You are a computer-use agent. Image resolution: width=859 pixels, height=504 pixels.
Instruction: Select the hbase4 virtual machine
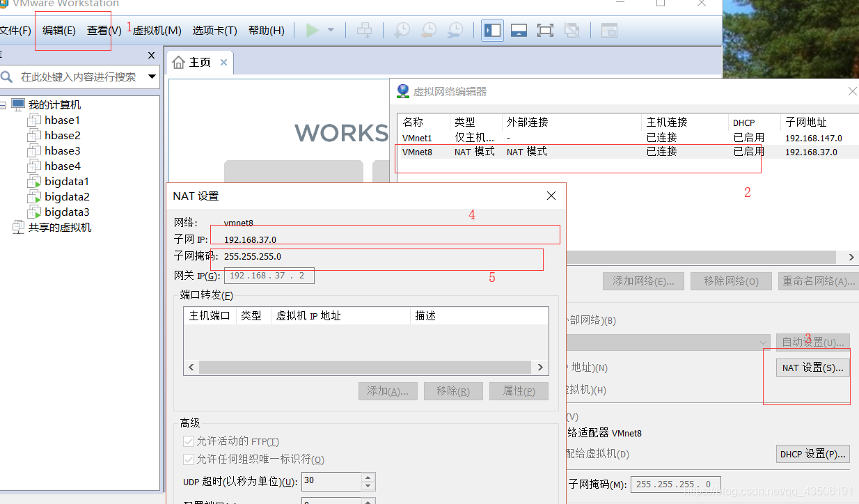click(62, 166)
